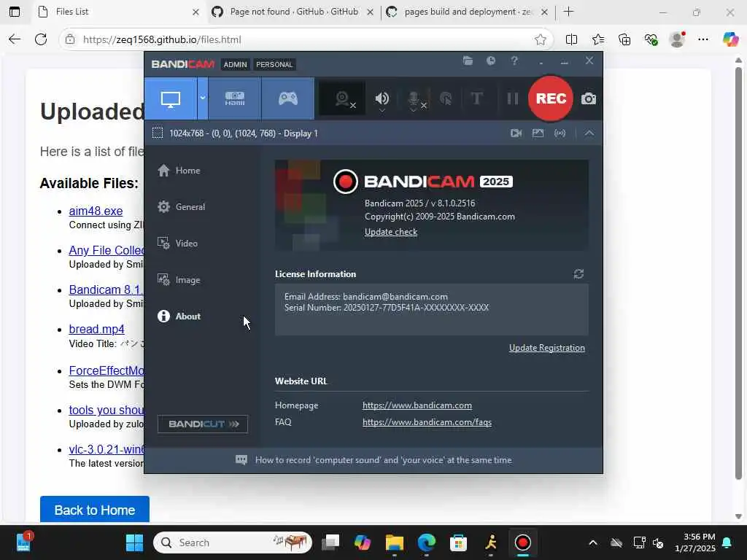Show hidden system tray icons chevron
Viewport: 747px width, 560px height.
[x=592, y=542]
